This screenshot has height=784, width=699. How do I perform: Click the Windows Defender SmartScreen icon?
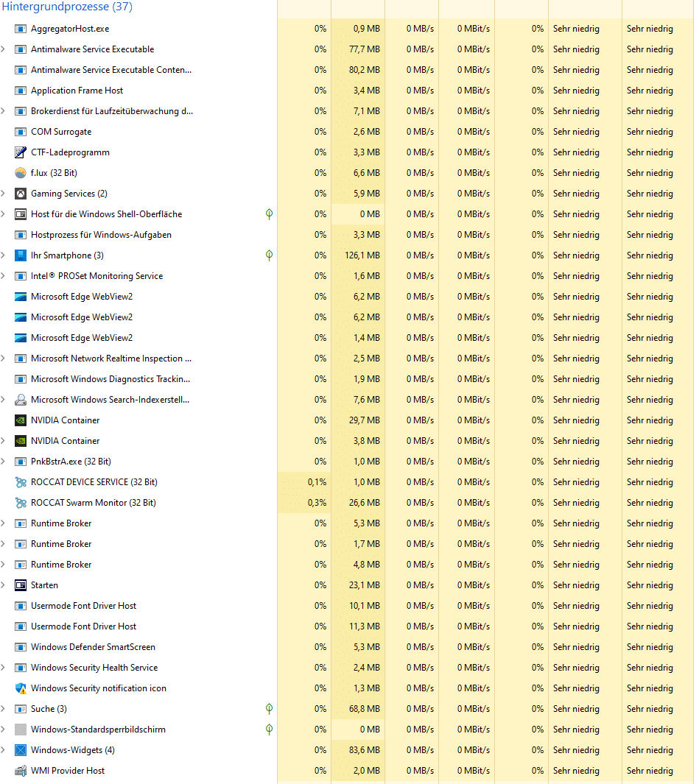tap(21, 648)
